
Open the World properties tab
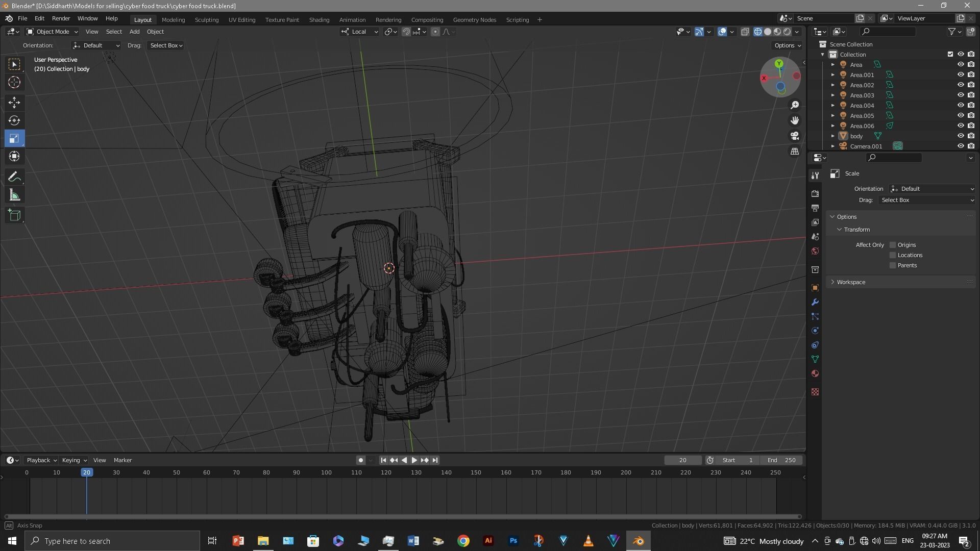815,251
